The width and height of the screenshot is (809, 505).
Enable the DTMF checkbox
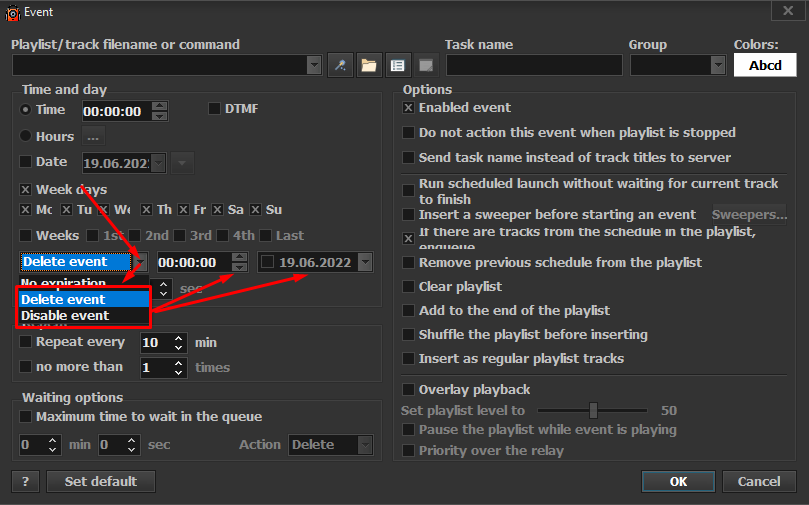click(215, 109)
